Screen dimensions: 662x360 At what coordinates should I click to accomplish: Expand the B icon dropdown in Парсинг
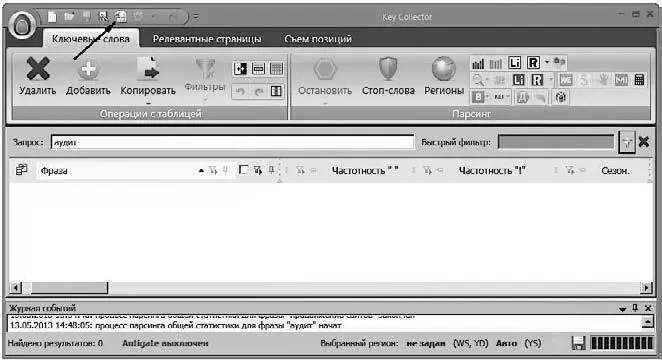pyautogui.click(x=488, y=97)
